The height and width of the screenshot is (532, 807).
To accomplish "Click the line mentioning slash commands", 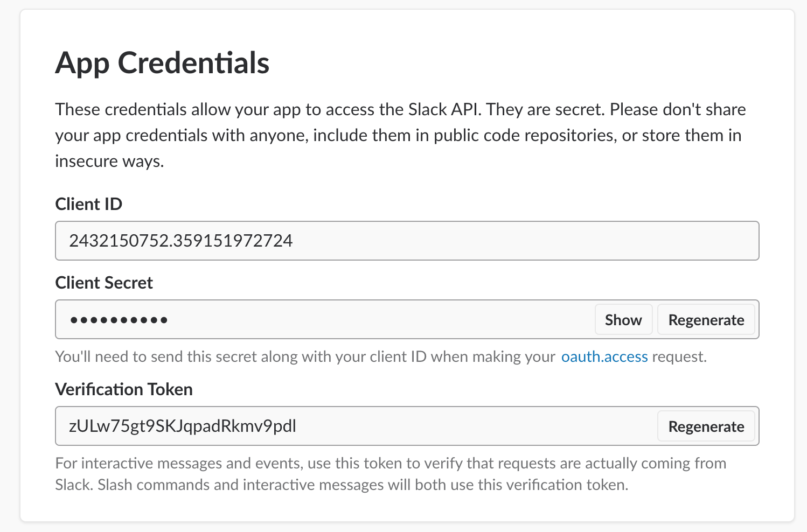I will tap(341, 485).
